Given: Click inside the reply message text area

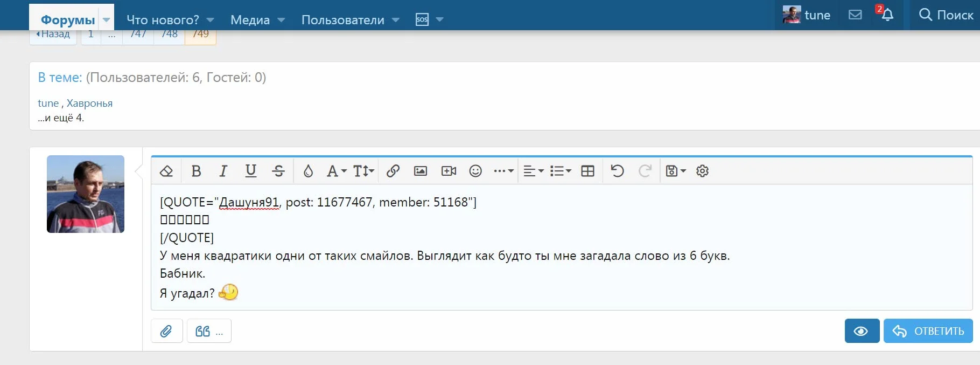Looking at the screenshot, I should (x=538, y=275).
